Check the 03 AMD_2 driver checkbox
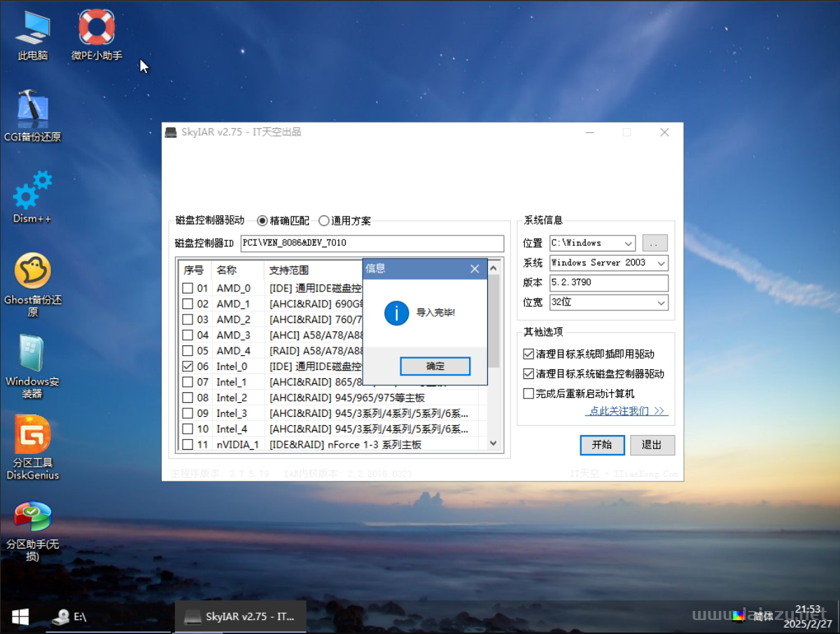840x634 pixels. click(188, 319)
